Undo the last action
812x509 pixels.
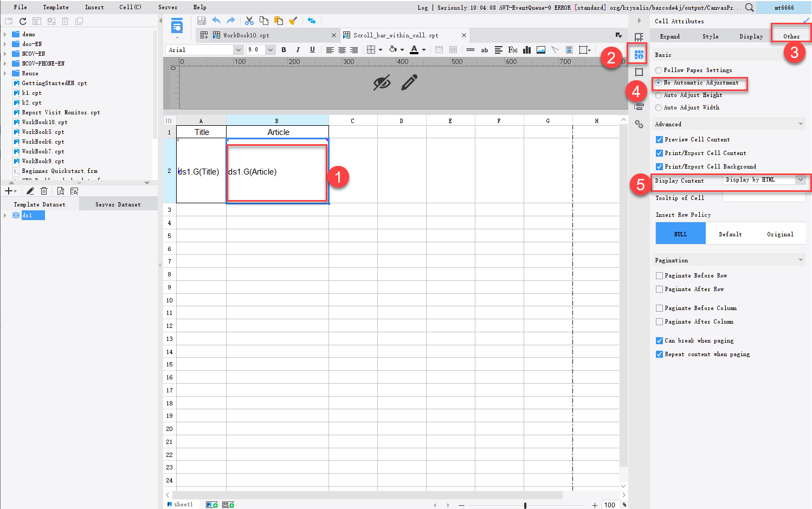(x=216, y=21)
